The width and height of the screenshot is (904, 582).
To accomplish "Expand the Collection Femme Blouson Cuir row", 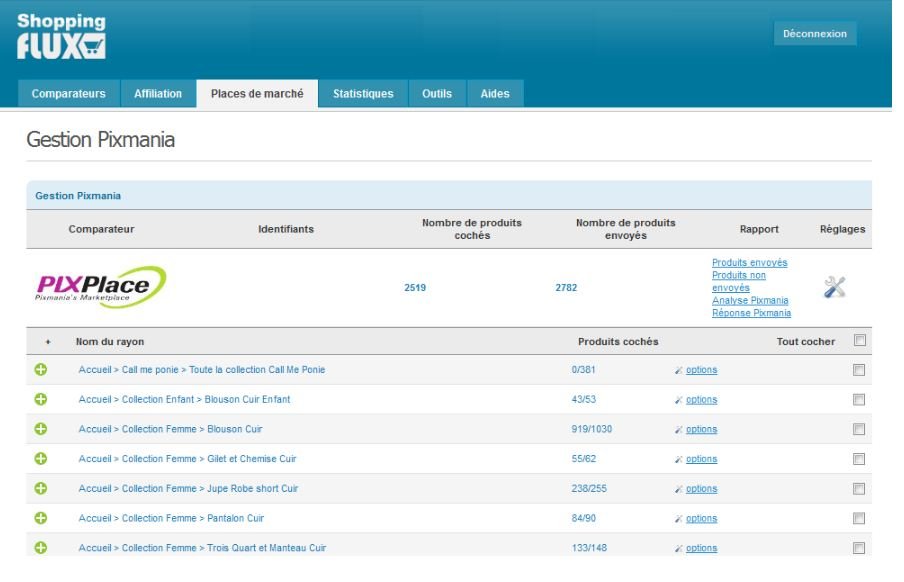I will [41, 429].
